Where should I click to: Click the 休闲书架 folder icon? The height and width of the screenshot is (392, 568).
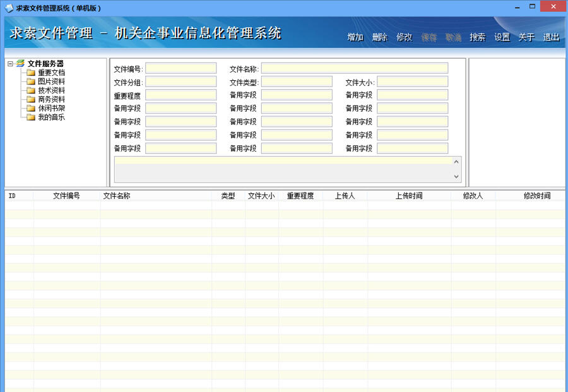tap(31, 108)
